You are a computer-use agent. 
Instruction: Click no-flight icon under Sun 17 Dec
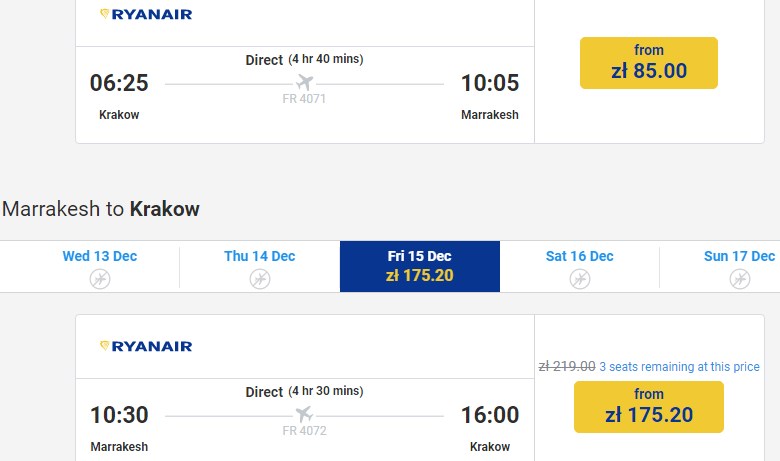739,278
